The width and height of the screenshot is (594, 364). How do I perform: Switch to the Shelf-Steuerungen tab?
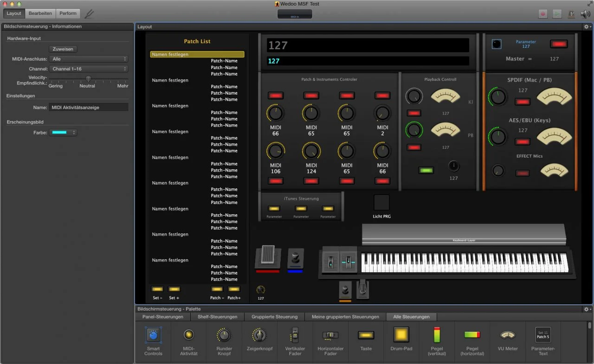(218, 317)
